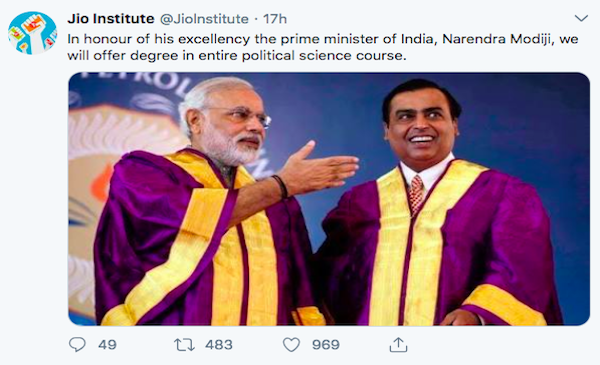600x365 pixels.
Task: View the 483 retweets count
Action: click(218, 345)
